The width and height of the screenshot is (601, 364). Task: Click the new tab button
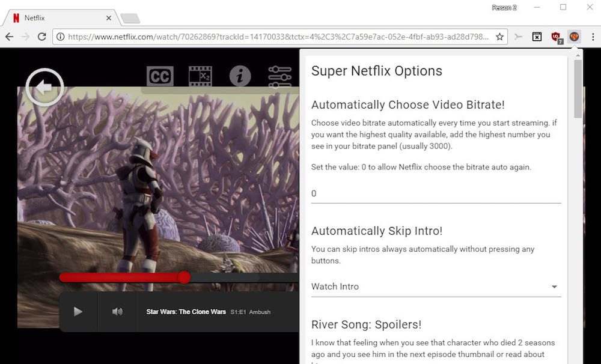coord(130,18)
